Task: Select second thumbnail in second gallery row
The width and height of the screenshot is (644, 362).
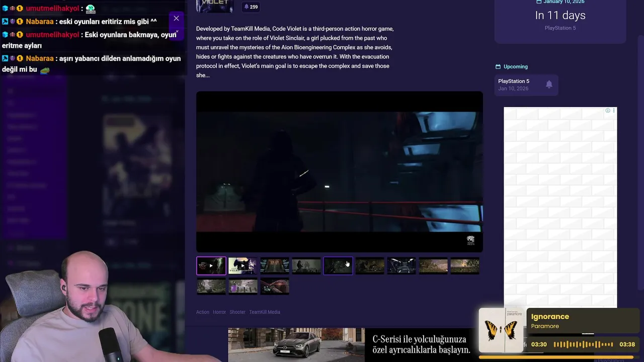Action: pyautogui.click(x=243, y=286)
